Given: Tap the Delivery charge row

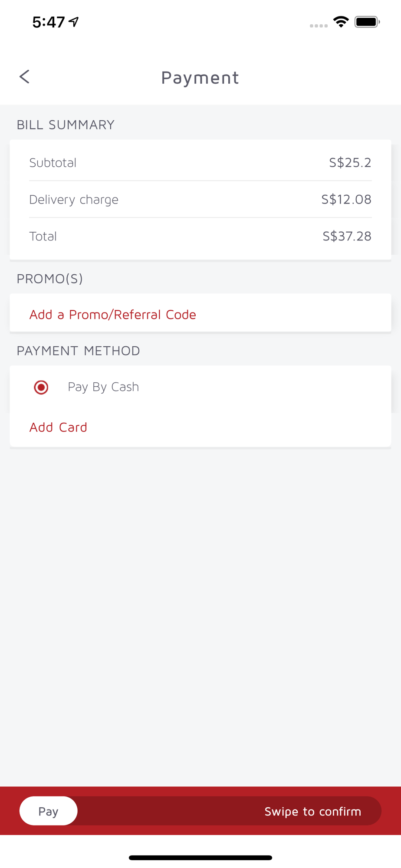Looking at the screenshot, I should point(200,199).
